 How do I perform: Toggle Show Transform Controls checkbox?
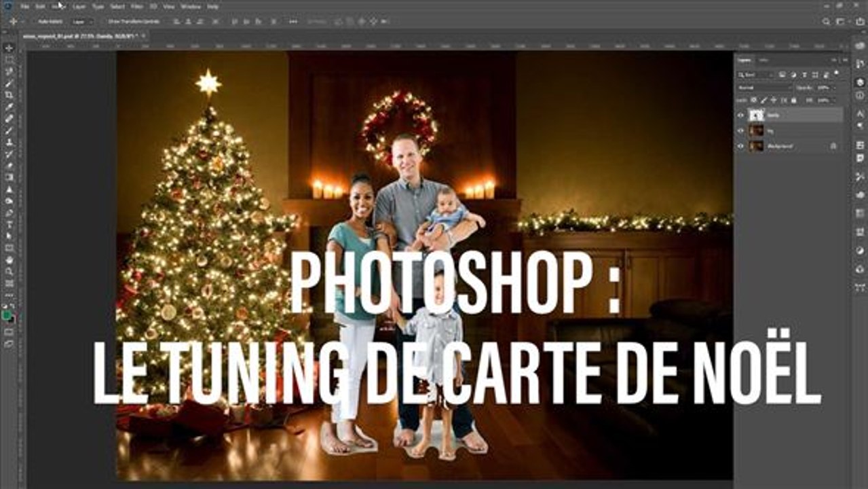pos(103,22)
